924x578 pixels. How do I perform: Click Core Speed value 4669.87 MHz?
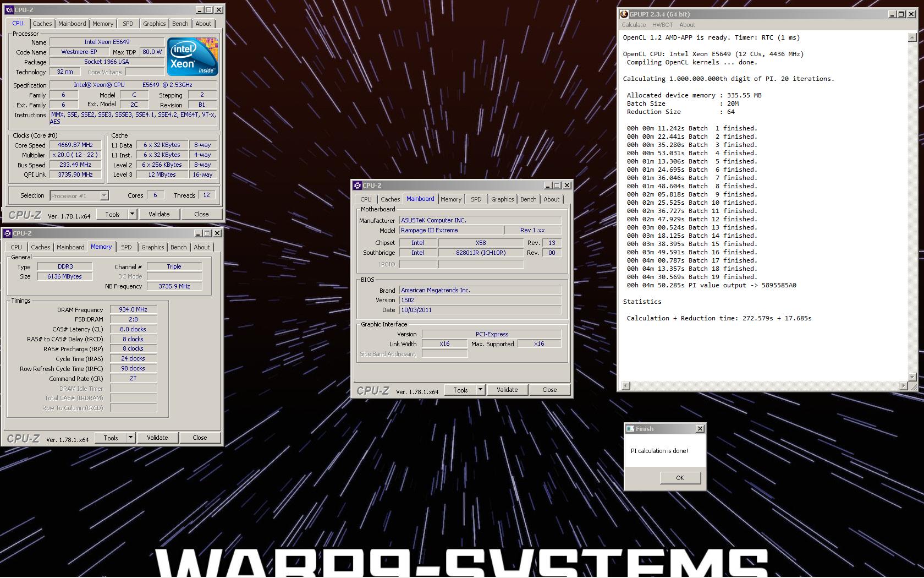click(x=75, y=145)
